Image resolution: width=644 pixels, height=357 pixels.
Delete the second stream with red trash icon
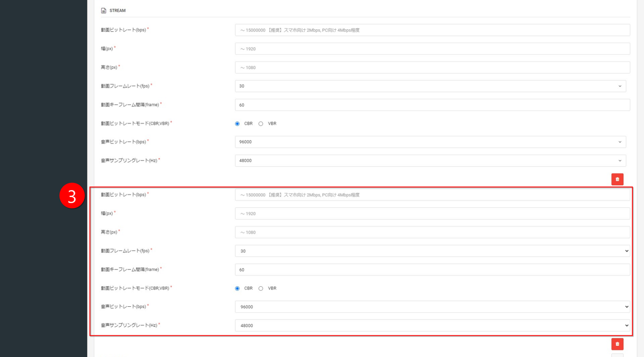coord(617,344)
